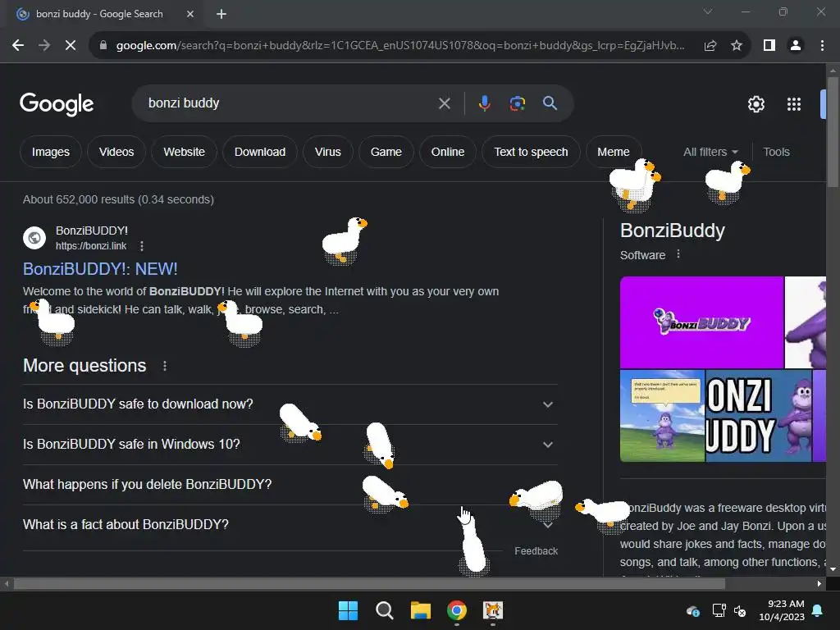Open the taskbar clock and date
This screenshot has height=630, width=840.
coord(782,610)
